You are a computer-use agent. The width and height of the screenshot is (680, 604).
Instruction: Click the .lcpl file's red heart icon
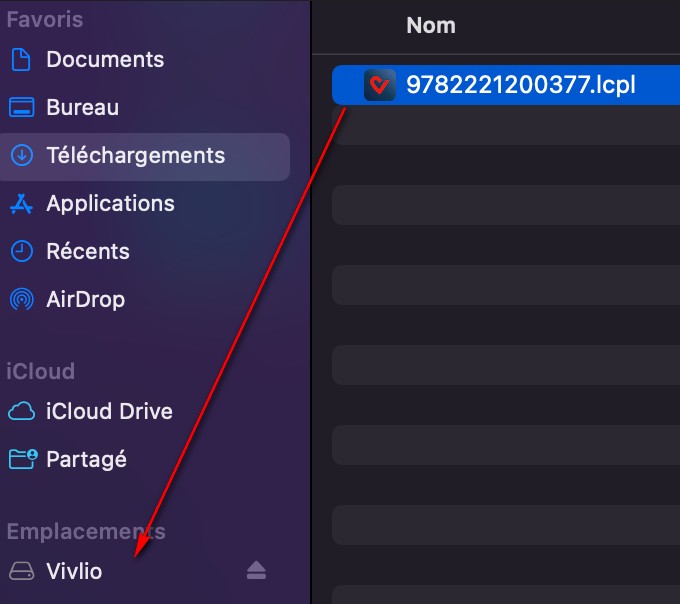381,86
